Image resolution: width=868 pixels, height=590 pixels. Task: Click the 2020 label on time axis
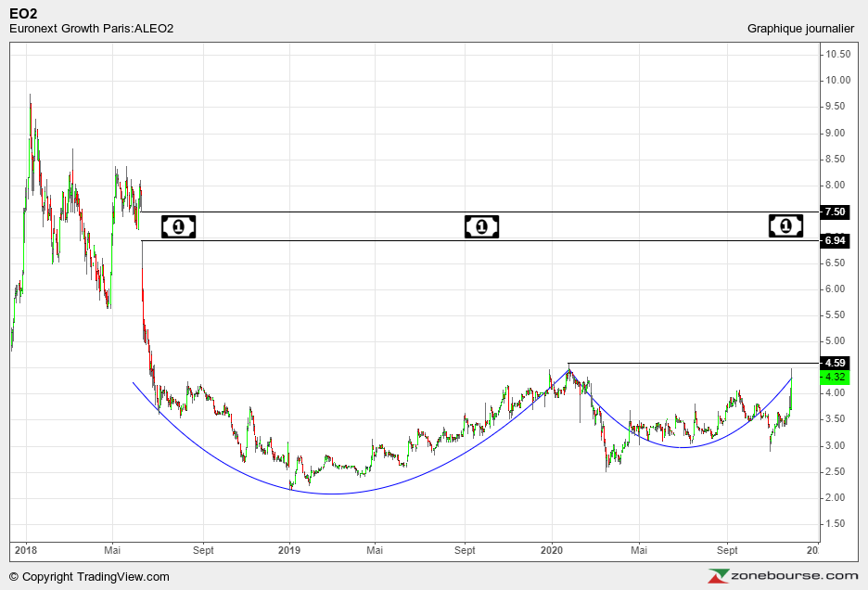coord(552,550)
